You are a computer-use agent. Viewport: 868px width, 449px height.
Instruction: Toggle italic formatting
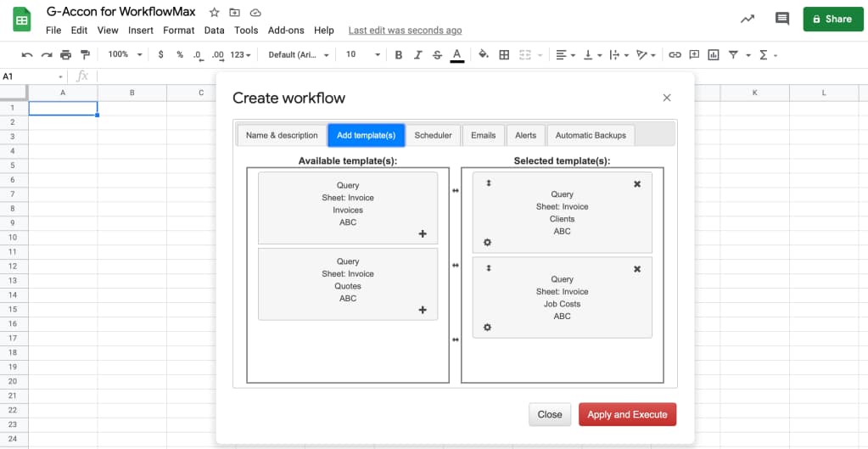click(418, 55)
